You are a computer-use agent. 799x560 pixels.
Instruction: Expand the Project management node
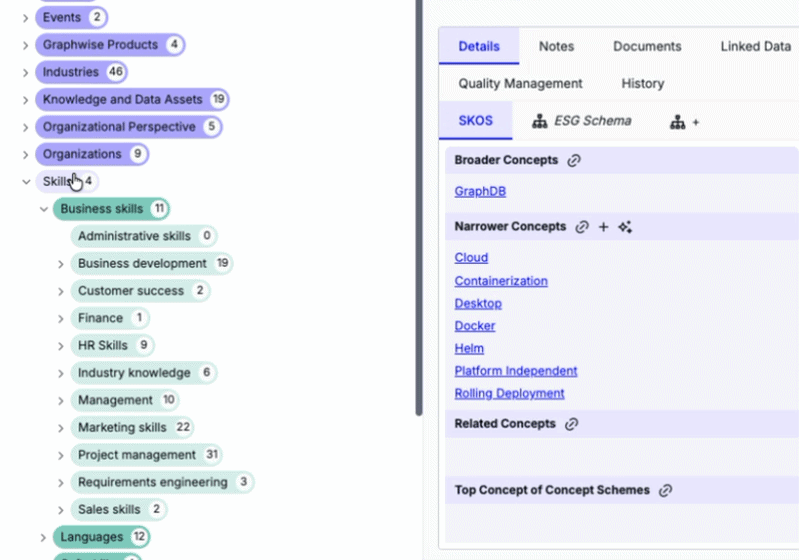pos(61,456)
